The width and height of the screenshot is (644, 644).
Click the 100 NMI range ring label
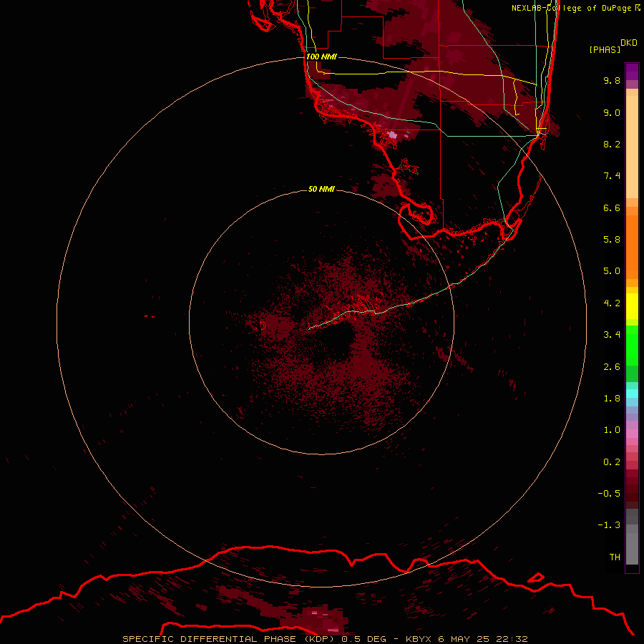point(321,57)
